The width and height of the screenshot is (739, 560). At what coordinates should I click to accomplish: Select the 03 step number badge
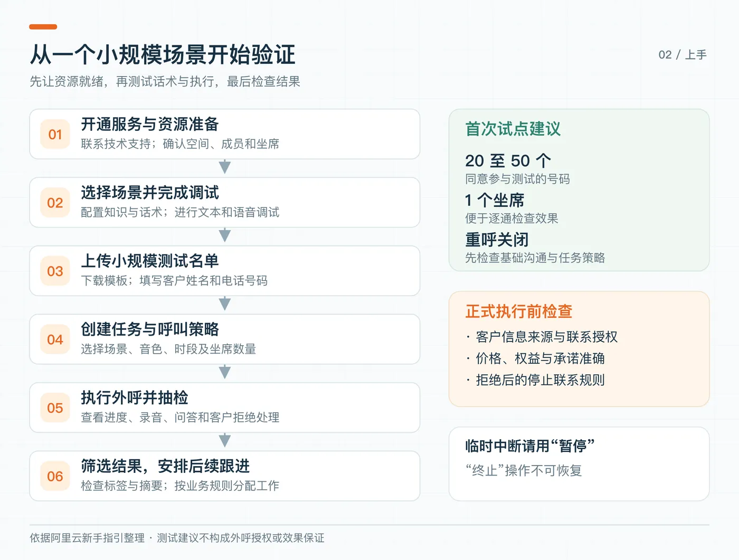click(x=55, y=271)
